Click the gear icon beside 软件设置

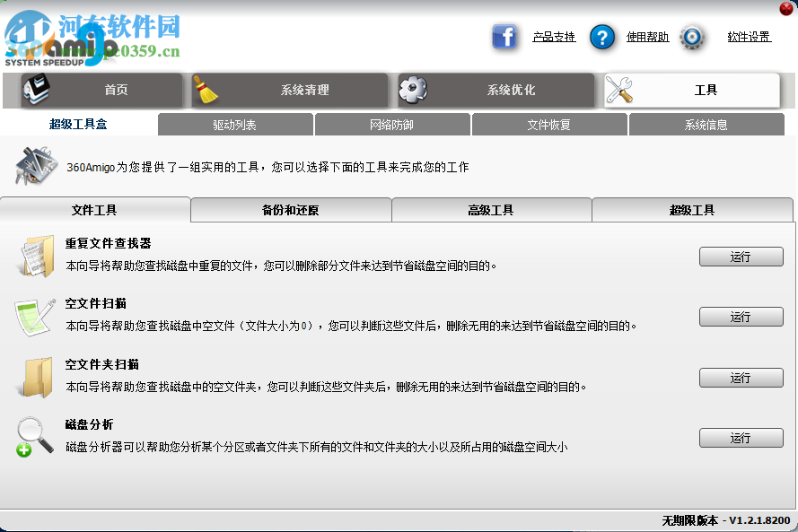coord(692,37)
